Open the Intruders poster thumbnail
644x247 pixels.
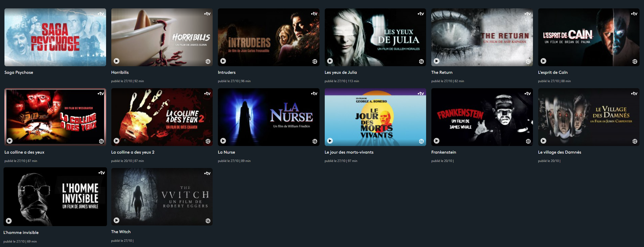(x=269, y=37)
